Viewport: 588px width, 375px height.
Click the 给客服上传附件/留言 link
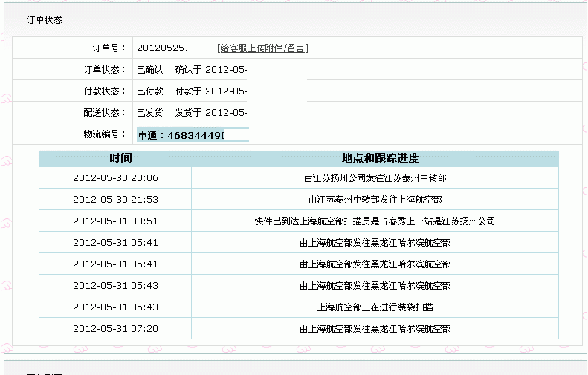(x=262, y=48)
